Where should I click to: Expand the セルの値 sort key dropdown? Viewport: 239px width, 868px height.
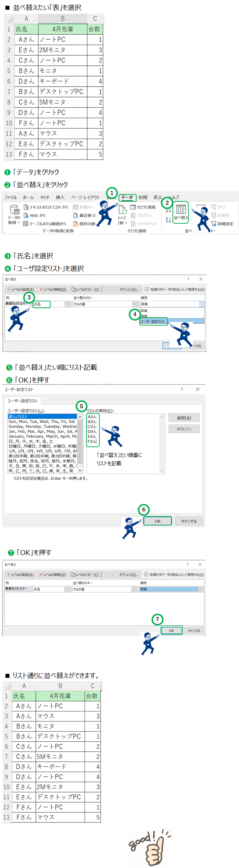(134, 304)
